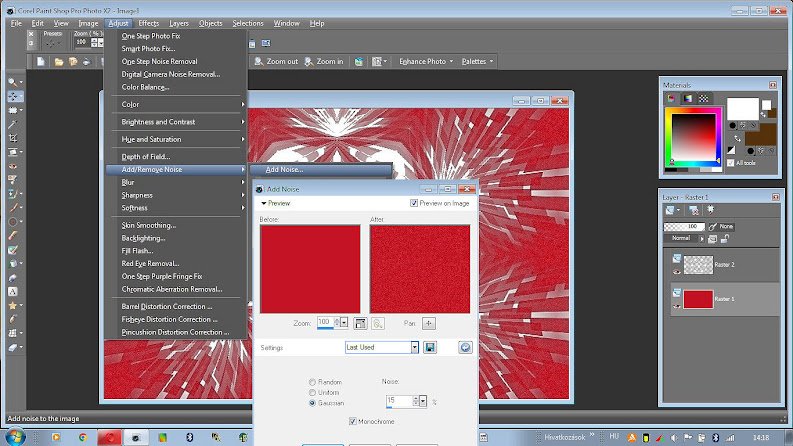The image size is (793, 446).
Task: Select the Gaussian noise radio button
Action: (x=312, y=403)
